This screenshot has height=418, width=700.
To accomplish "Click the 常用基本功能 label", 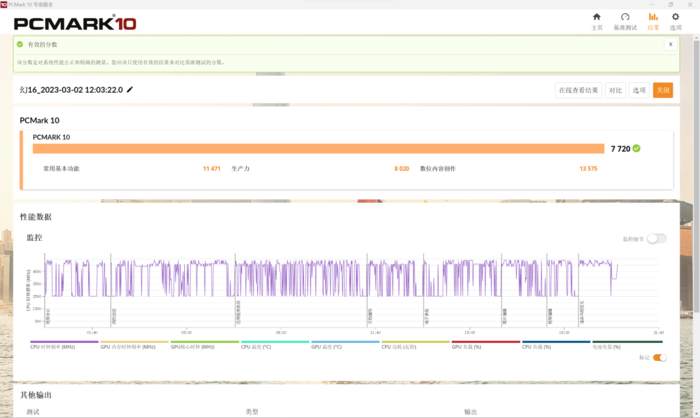I will tap(61, 168).
